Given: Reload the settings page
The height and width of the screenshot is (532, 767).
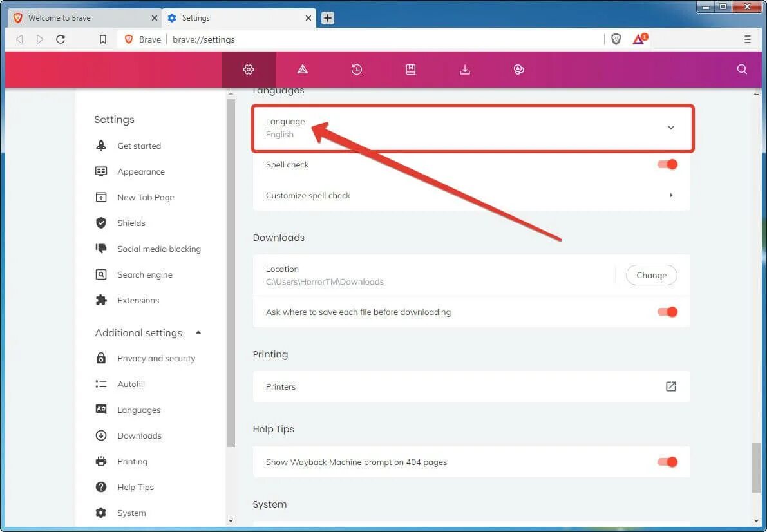Looking at the screenshot, I should (61, 40).
